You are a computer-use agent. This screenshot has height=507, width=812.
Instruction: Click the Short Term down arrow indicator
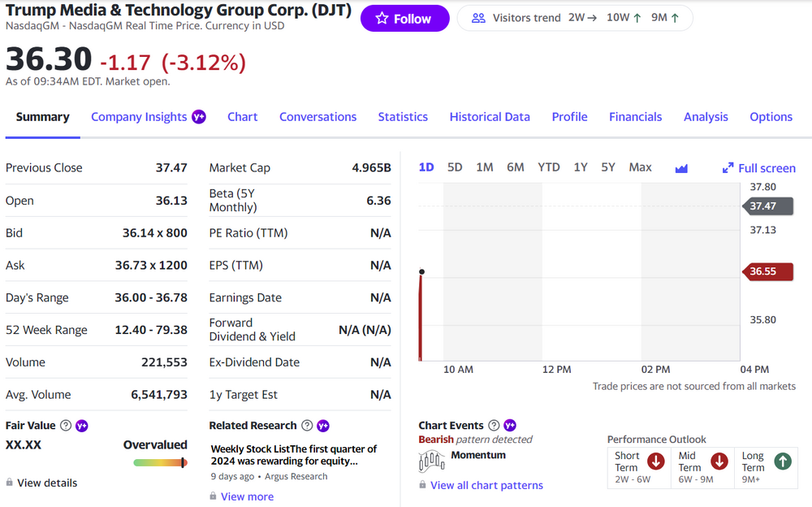(x=656, y=461)
